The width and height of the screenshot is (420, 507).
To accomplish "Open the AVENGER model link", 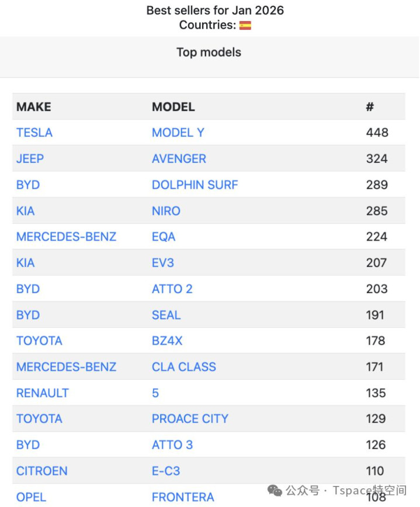I will (x=179, y=159).
